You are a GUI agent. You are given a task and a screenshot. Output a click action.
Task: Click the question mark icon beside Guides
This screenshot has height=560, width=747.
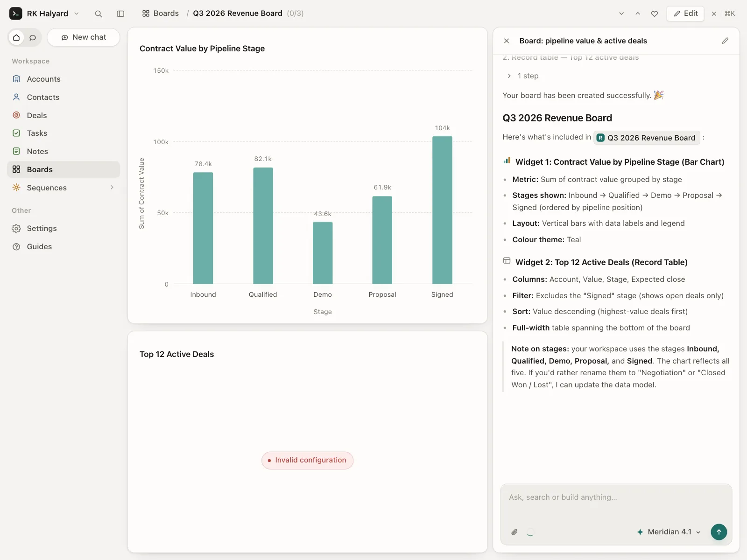point(16,247)
